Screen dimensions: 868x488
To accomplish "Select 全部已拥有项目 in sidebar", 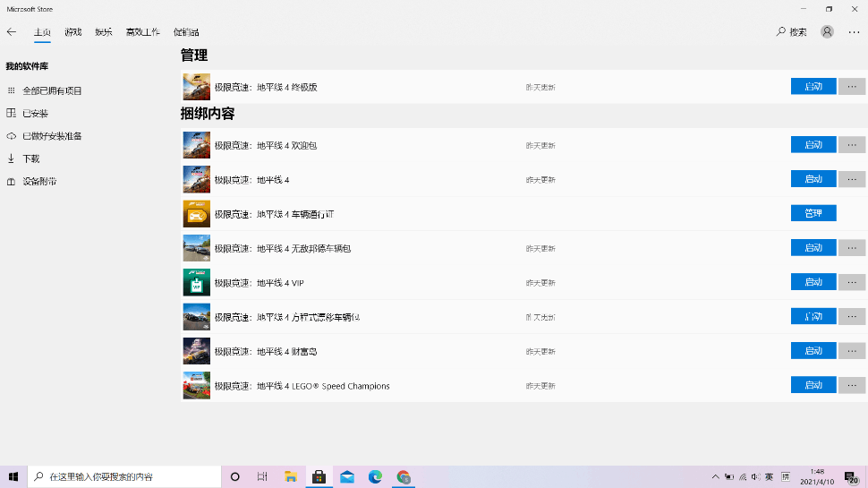I will click(x=52, y=90).
